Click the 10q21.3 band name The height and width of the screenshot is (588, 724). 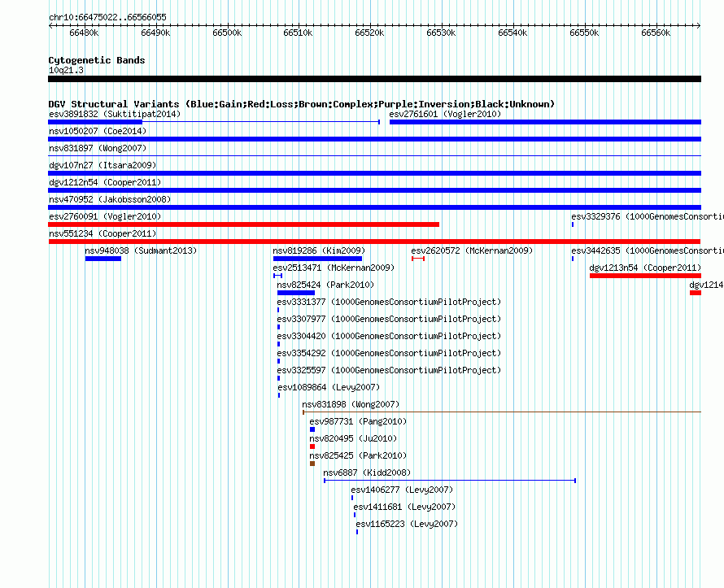[66, 70]
